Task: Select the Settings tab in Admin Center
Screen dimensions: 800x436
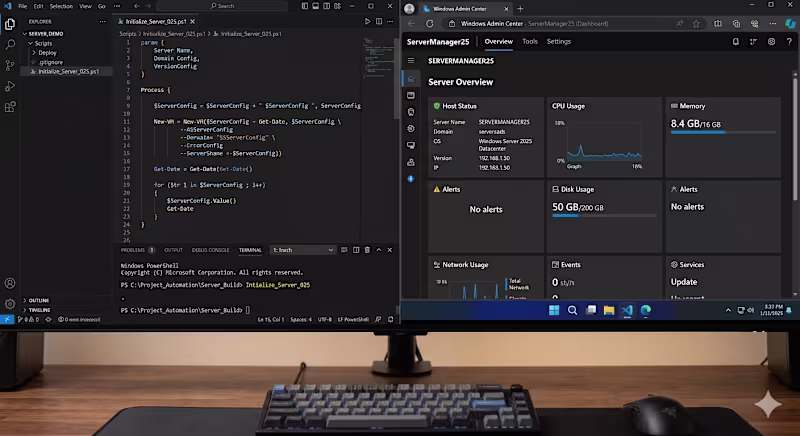Action: [x=559, y=42]
